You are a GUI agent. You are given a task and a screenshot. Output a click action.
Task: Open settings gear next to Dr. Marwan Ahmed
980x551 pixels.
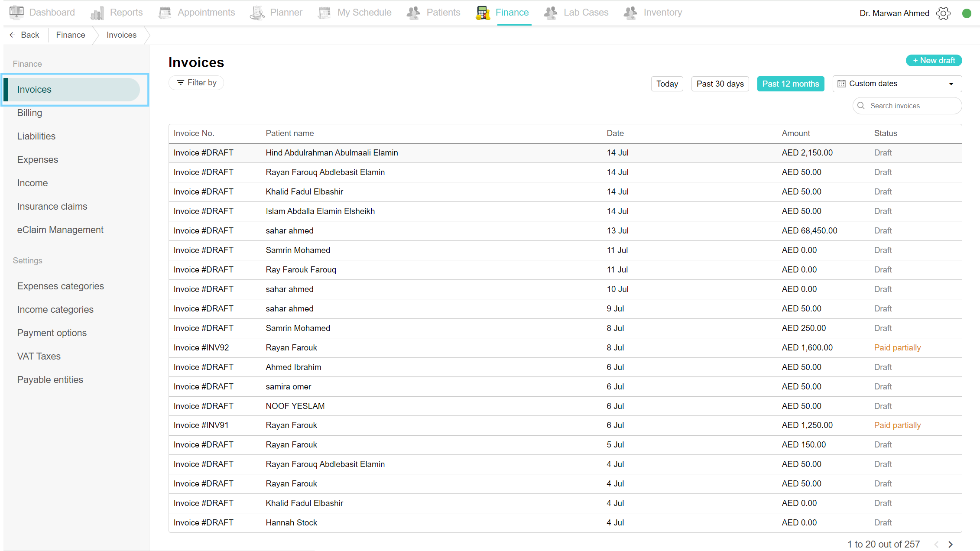[943, 13]
